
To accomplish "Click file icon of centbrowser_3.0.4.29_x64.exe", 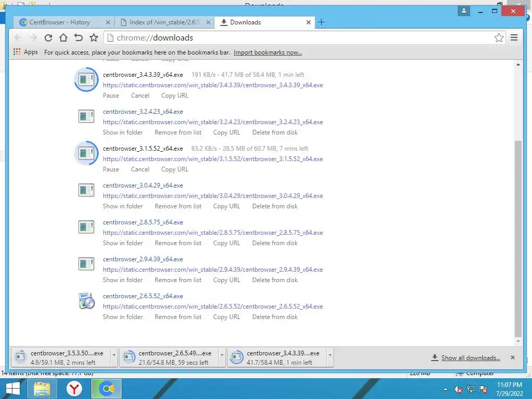I will [86, 190].
